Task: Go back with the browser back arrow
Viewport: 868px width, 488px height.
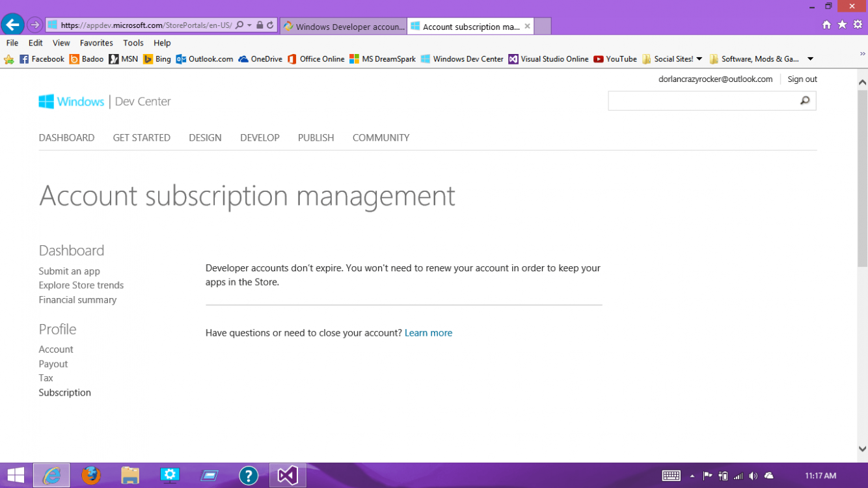Action: pos(12,25)
